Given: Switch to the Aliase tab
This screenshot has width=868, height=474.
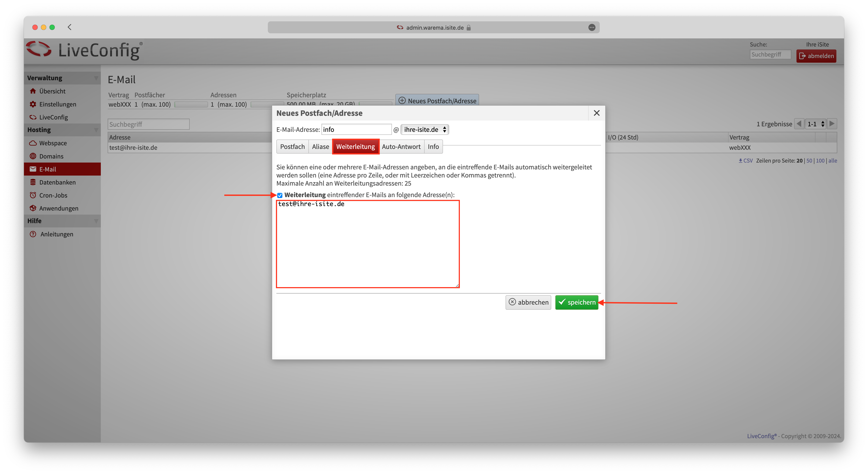Looking at the screenshot, I should click(320, 147).
